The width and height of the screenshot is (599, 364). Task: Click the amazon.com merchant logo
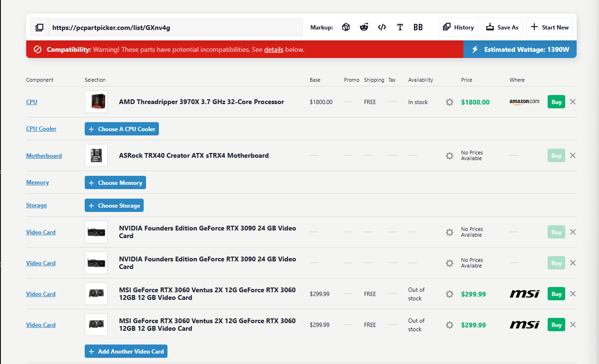coord(524,102)
